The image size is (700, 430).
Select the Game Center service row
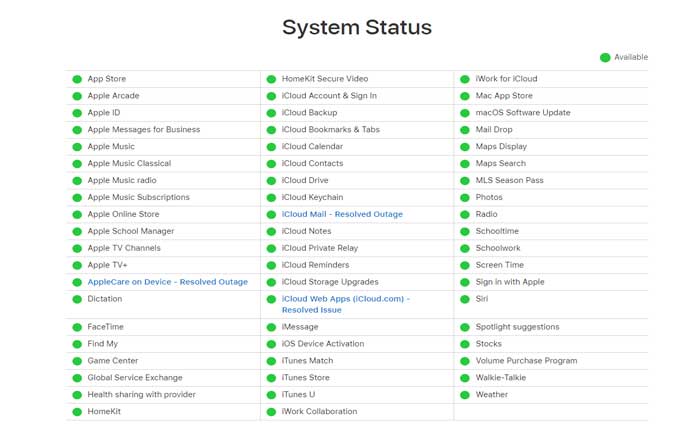coord(111,361)
